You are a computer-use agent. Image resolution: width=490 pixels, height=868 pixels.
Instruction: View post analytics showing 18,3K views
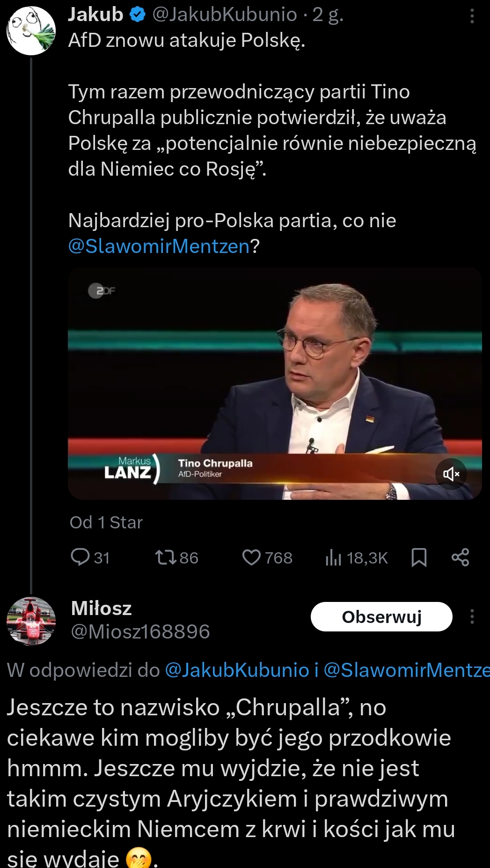pyautogui.click(x=357, y=557)
